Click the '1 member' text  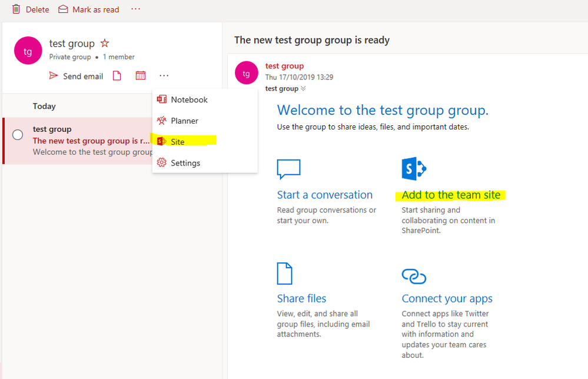118,57
